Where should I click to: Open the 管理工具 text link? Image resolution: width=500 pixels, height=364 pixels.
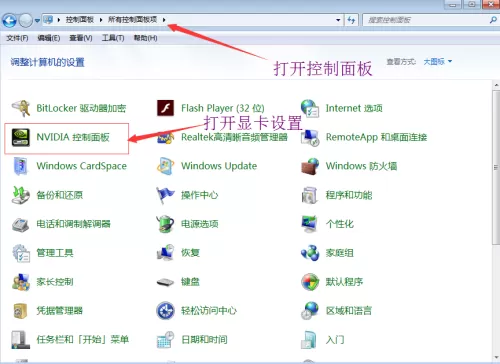pos(55,253)
